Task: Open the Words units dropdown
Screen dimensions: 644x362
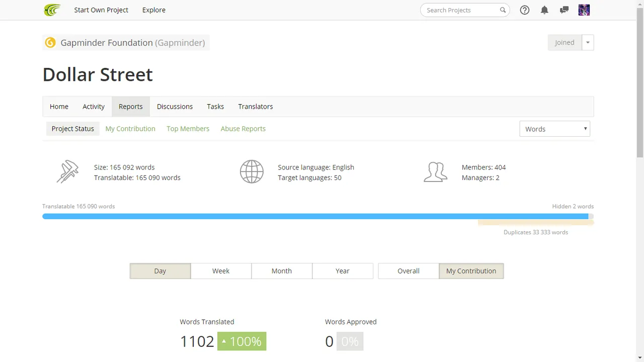Action: tap(554, 129)
